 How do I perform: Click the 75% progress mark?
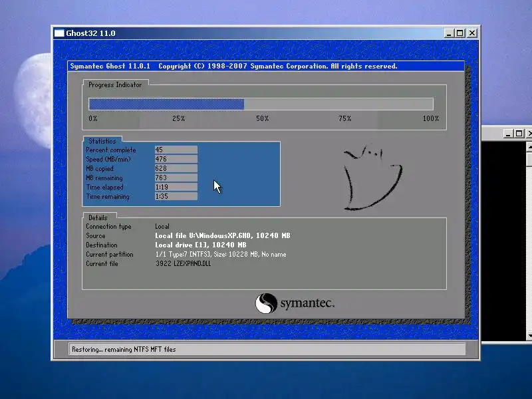tap(344, 118)
